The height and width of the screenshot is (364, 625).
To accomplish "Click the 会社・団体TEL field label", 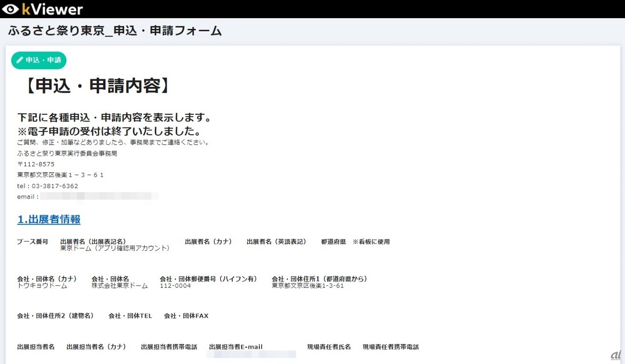I will (130, 316).
